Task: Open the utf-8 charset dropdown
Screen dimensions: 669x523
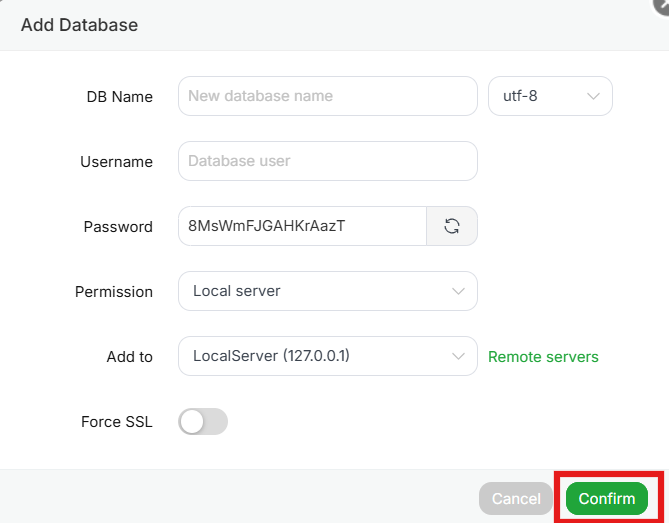Action: (550, 96)
